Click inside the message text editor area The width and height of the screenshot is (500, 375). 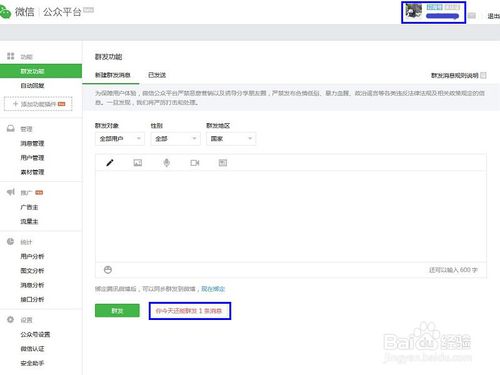click(291, 216)
